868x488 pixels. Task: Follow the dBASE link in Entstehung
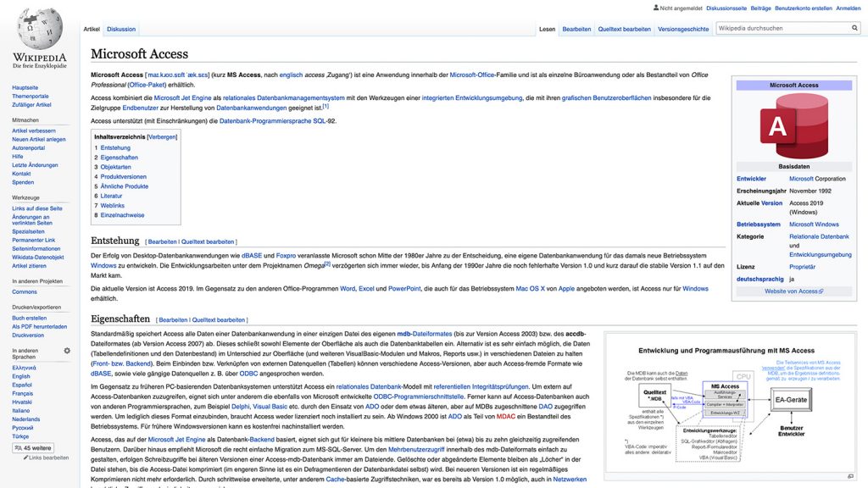251,256
